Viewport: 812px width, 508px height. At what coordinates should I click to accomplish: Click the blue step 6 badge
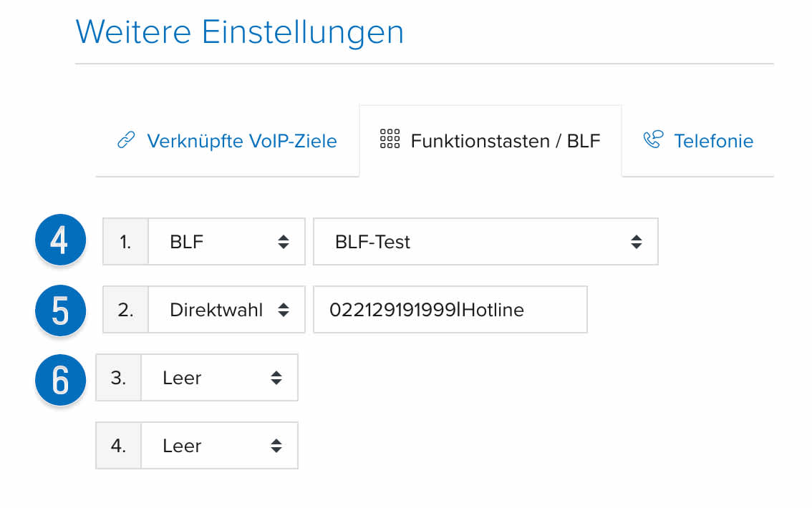(60, 380)
